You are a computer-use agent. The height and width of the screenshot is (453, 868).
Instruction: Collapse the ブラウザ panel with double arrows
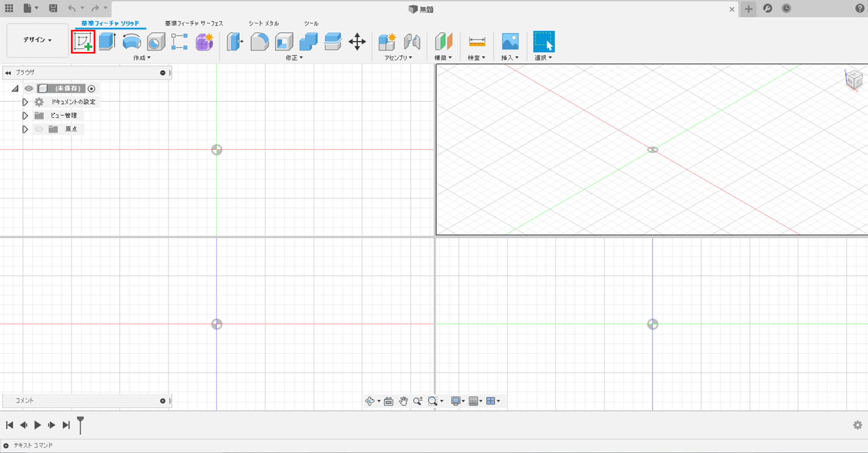[x=8, y=73]
